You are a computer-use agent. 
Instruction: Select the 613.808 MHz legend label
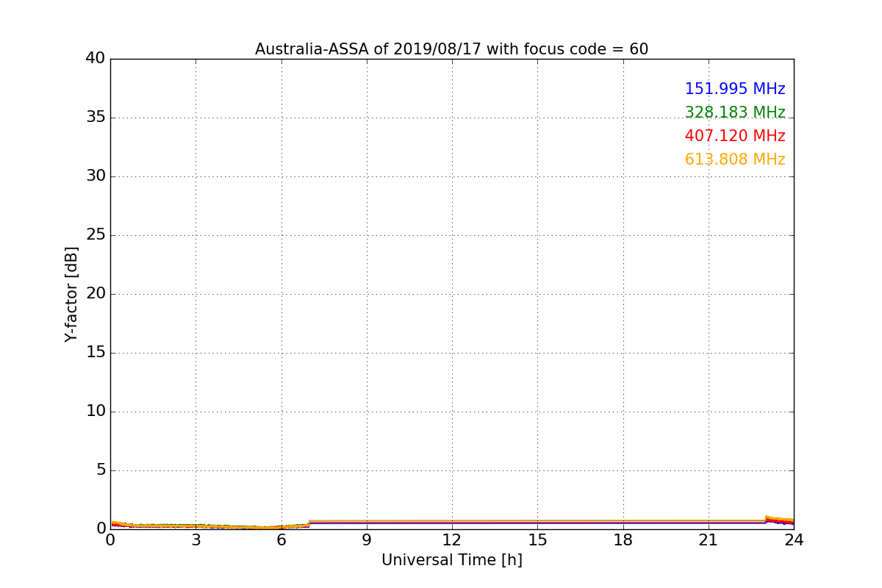click(x=735, y=159)
